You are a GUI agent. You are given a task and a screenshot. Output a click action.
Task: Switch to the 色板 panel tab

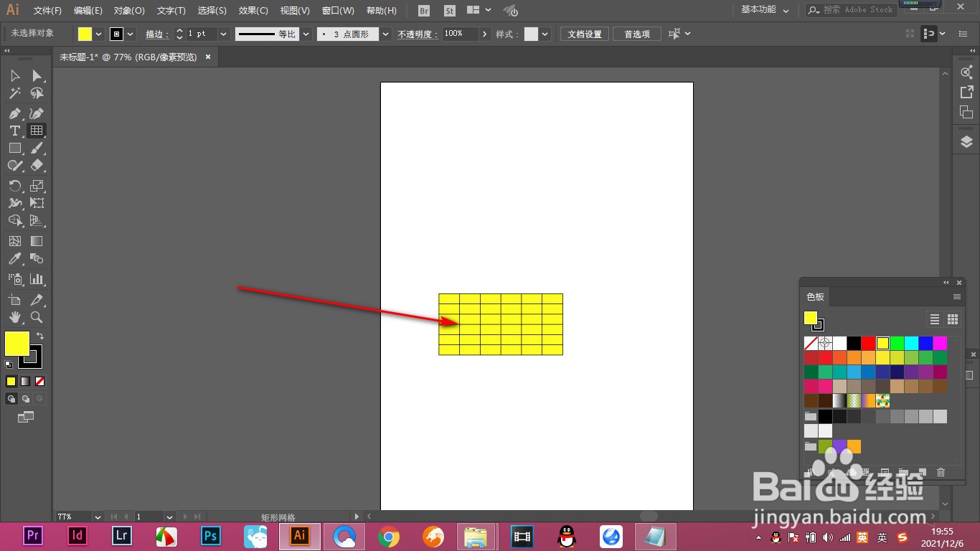pos(815,297)
